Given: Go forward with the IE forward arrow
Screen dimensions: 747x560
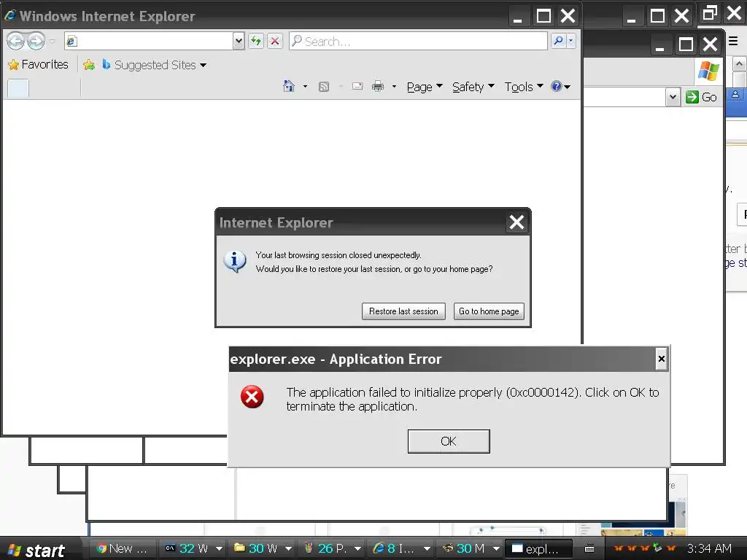Looking at the screenshot, I should (x=36, y=41).
